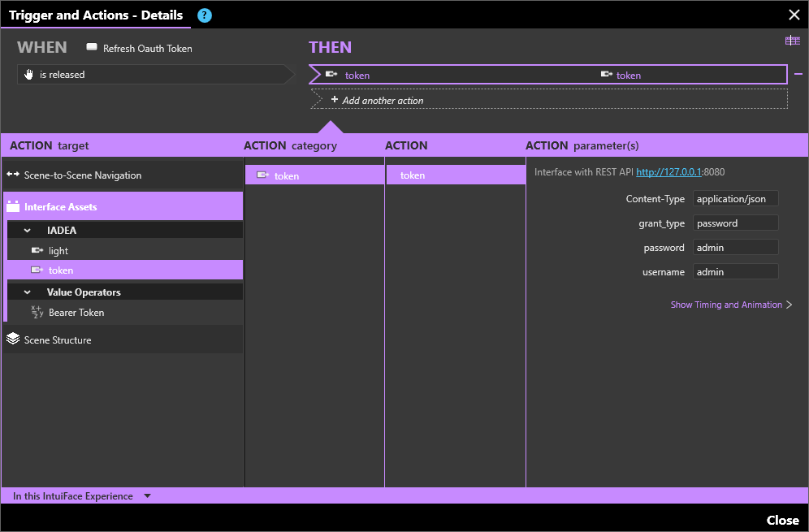The image size is (809, 532).
Task: Click the table view icon beside THEN
Action: pyautogui.click(x=793, y=41)
